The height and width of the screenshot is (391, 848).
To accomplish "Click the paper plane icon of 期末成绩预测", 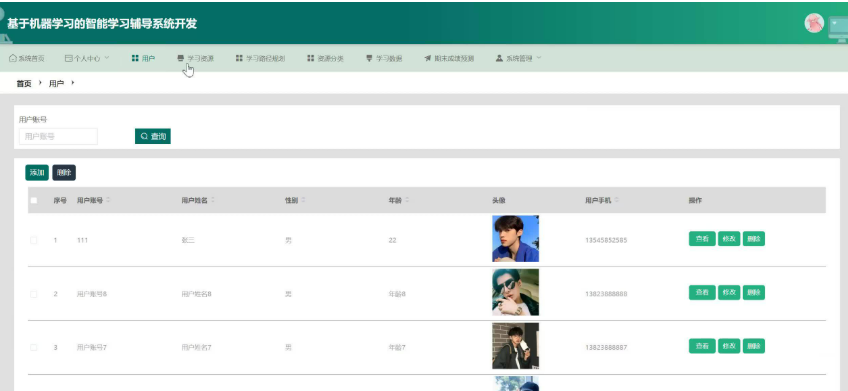I will point(427,58).
